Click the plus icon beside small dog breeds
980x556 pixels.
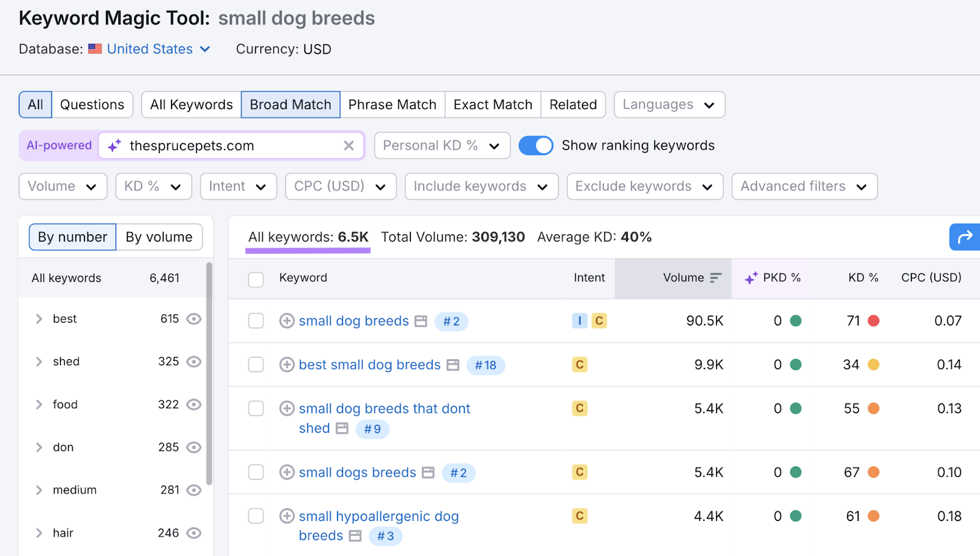[x=286, y=321]
